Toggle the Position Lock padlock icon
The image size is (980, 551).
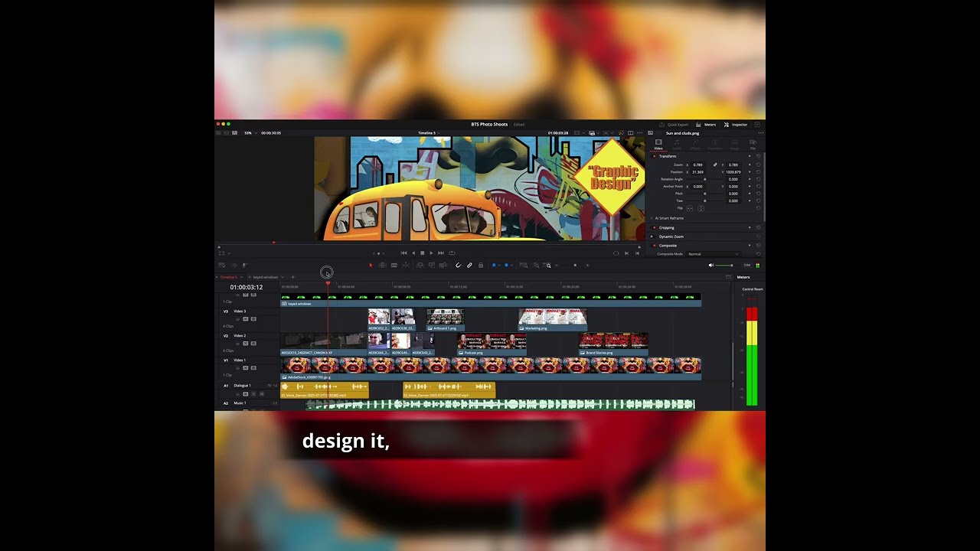click(481, 265)
